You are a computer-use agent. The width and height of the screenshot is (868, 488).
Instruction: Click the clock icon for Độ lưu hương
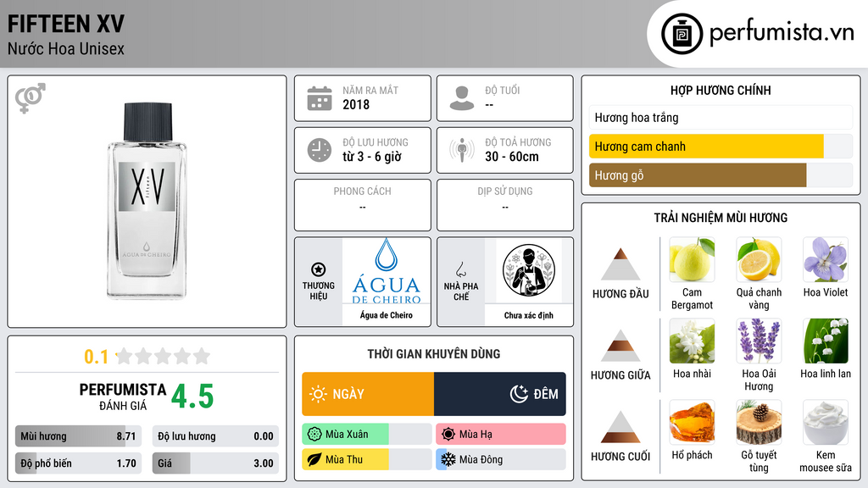click(x=320, y=150)
